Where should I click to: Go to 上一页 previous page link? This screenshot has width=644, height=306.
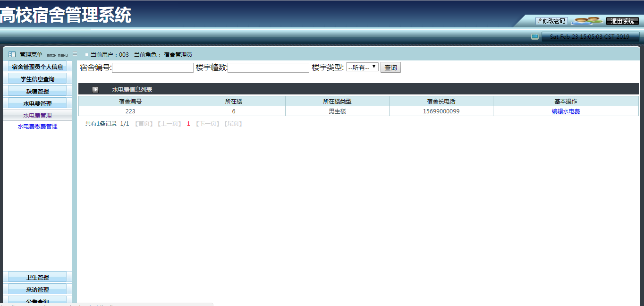point(169,124)
